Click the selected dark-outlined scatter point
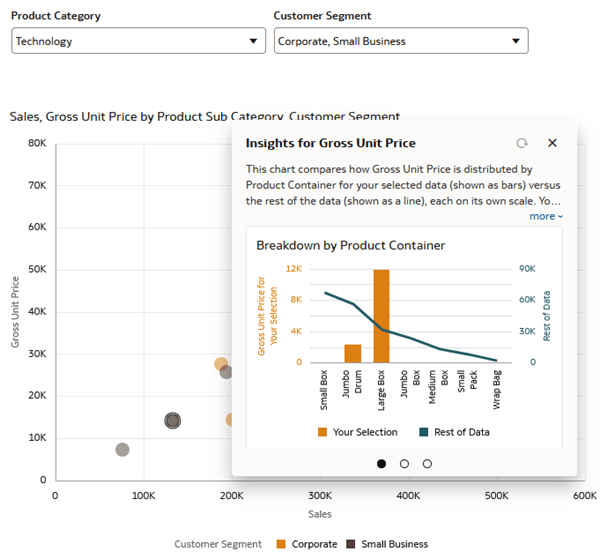The width and height of the screenshot is (600, 559). (x=172, y=421)
